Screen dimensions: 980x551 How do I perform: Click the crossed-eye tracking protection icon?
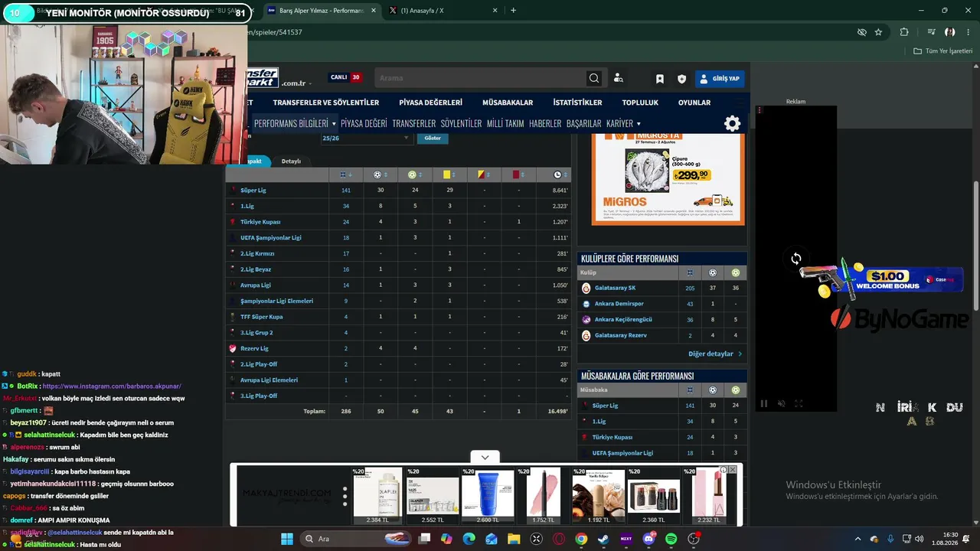pos(861,32)
